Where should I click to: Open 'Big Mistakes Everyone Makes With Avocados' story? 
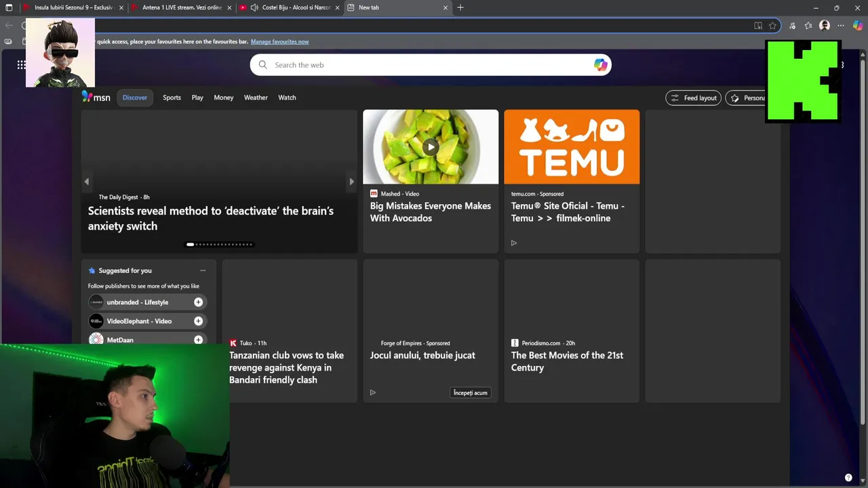(x=431, y=212)
